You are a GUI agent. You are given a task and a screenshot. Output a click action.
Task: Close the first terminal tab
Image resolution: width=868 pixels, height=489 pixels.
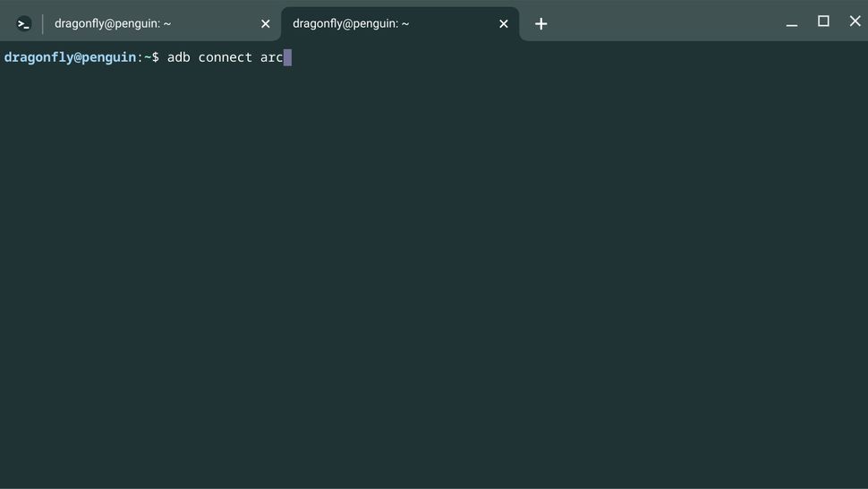click(x=265, y=24)
